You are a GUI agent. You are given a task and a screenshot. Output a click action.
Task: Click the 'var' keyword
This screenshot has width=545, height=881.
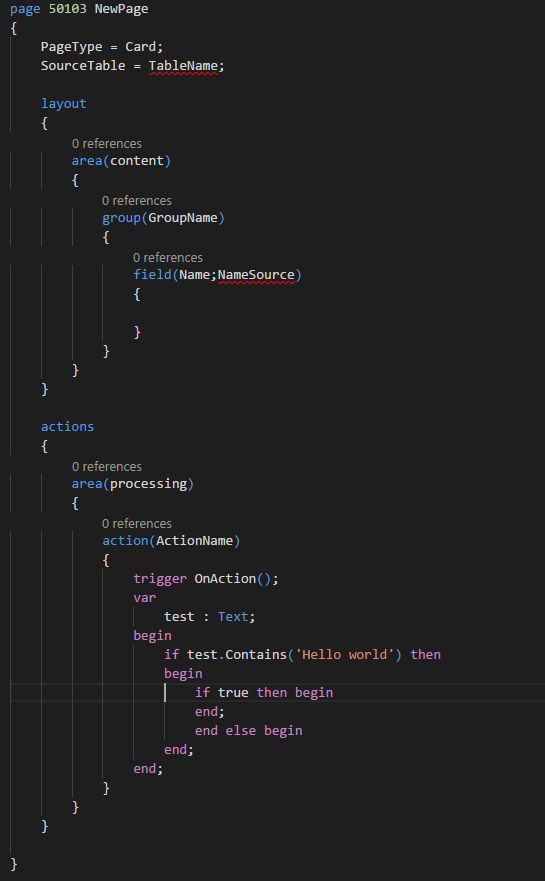tap(144, 598)
